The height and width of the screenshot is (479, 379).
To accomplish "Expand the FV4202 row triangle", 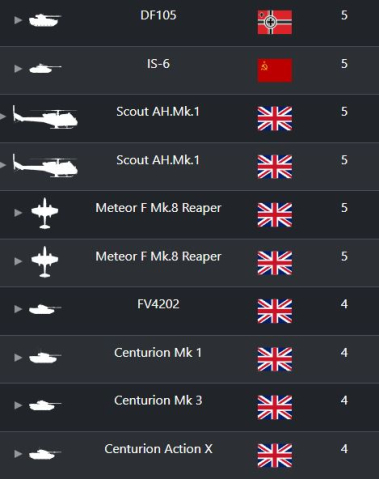I will 18,309.
